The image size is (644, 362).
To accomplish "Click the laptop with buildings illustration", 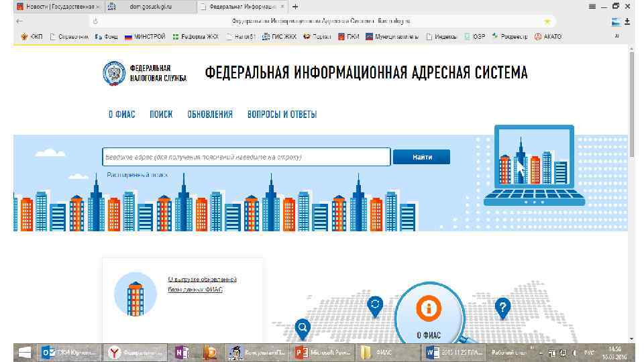I will pos(534,165).
